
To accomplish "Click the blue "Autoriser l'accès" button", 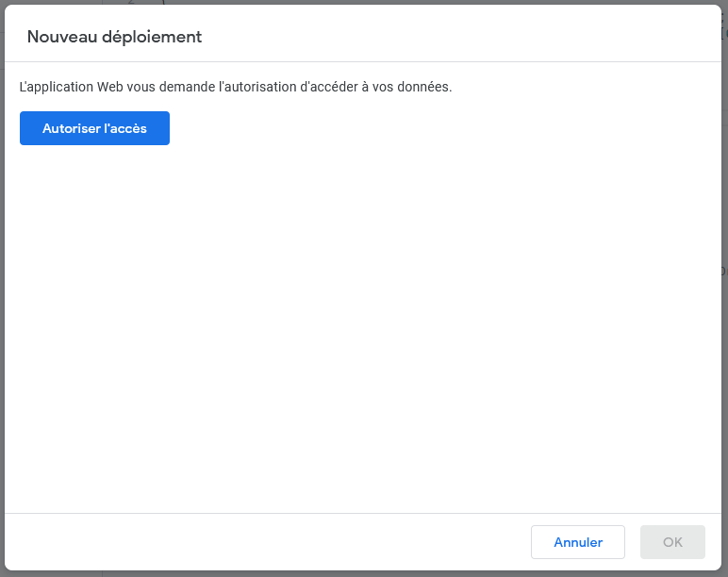I will coord(94,128).
